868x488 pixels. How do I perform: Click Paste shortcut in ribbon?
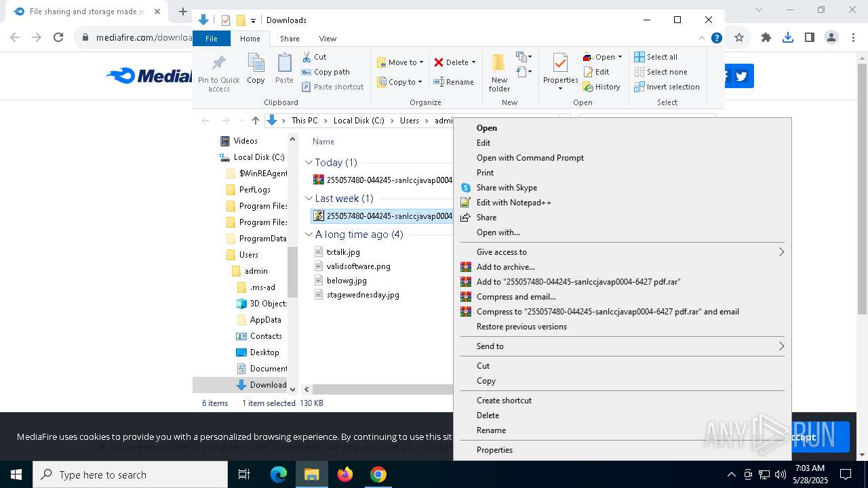click(x=332, y=87)
